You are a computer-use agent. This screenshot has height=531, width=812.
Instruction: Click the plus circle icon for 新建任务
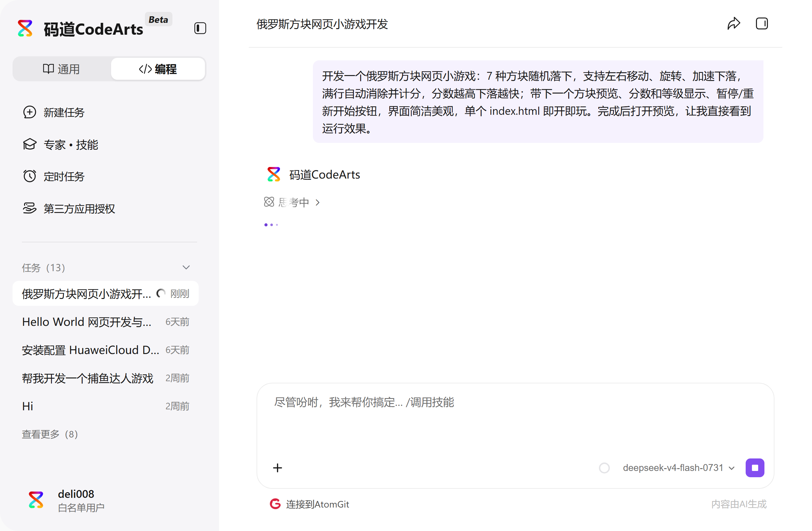click(x=30, y=112)
